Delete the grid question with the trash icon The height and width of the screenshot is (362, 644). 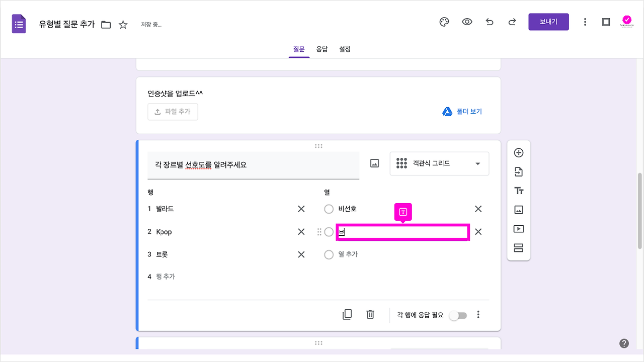pyautogui.click(x=370, y=314)
